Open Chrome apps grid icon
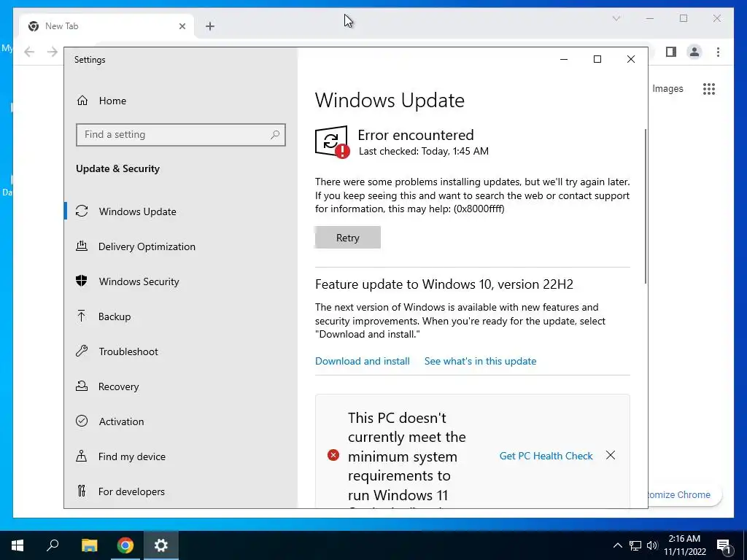The width and height of the screenshot is (747, 560). (x=709, y=88)
